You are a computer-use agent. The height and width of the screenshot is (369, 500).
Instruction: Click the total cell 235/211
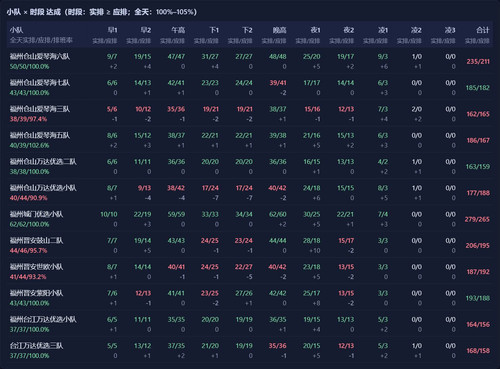(x=478, y=61)
